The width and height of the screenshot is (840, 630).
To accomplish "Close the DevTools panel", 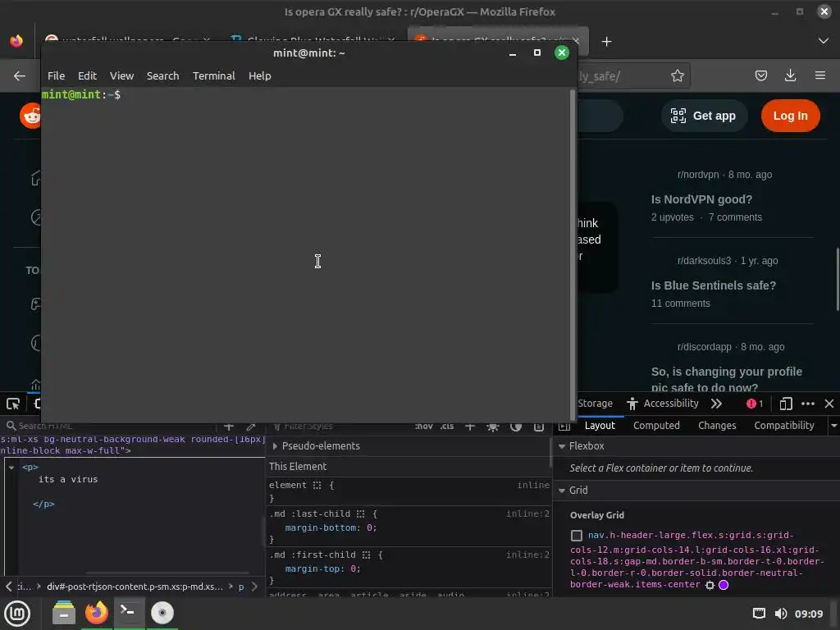I will [829, 404].
